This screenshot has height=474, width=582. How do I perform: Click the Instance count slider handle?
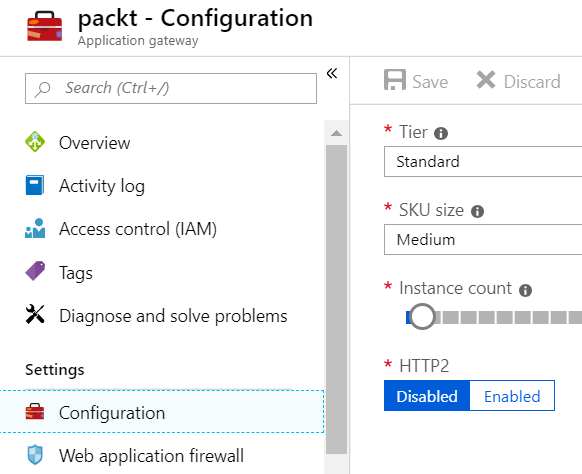421,317
